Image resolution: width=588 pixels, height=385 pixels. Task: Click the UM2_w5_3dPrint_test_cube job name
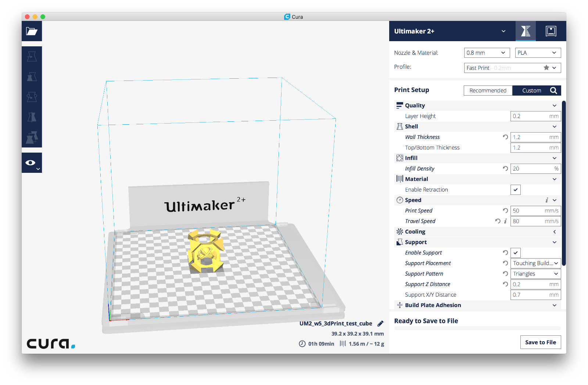(x=336, y=324)
